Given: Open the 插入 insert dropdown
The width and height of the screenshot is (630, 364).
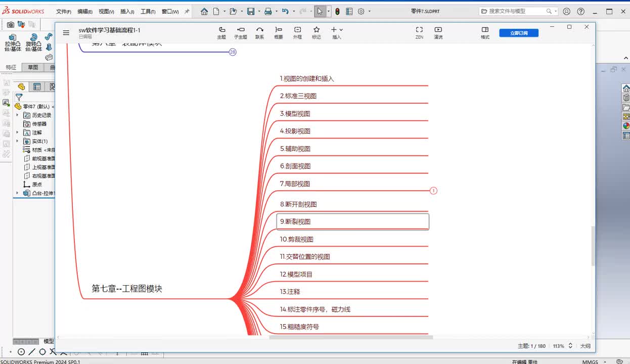Looking at the screenshot, I should [x=337, y=33].
